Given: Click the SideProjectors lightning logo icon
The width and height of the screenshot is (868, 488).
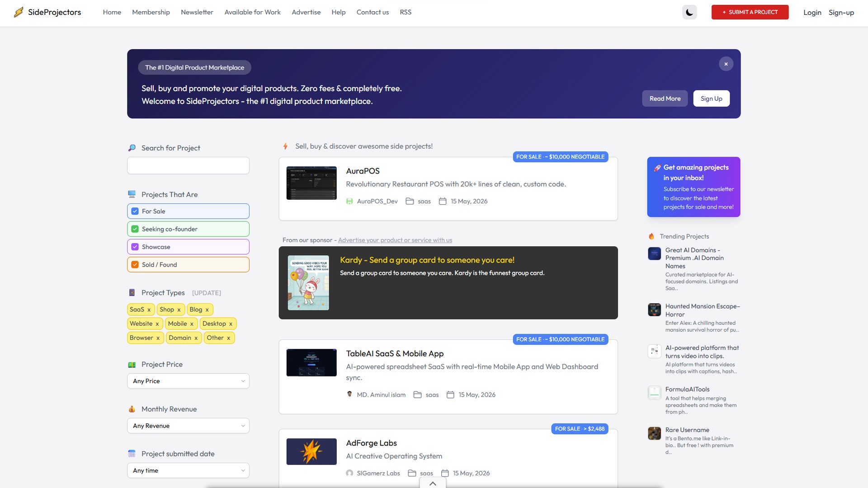Looking at the screenshot, I should [19, 12].
